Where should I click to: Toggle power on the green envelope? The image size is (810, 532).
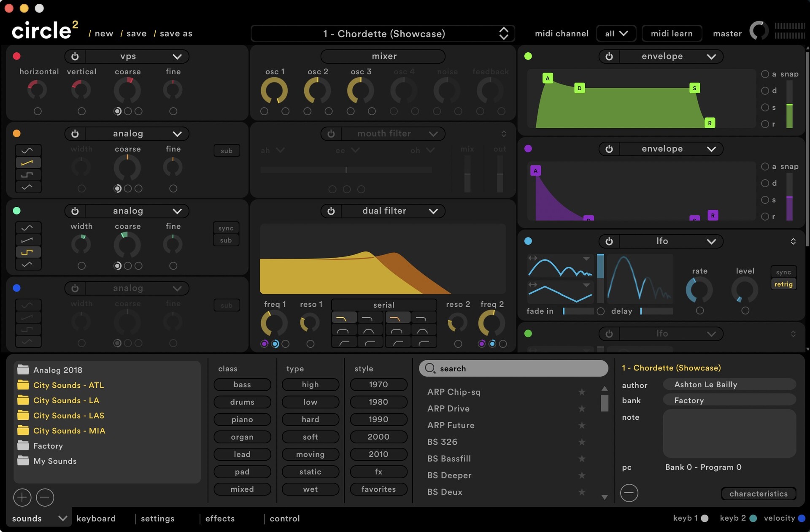(609, 57)
